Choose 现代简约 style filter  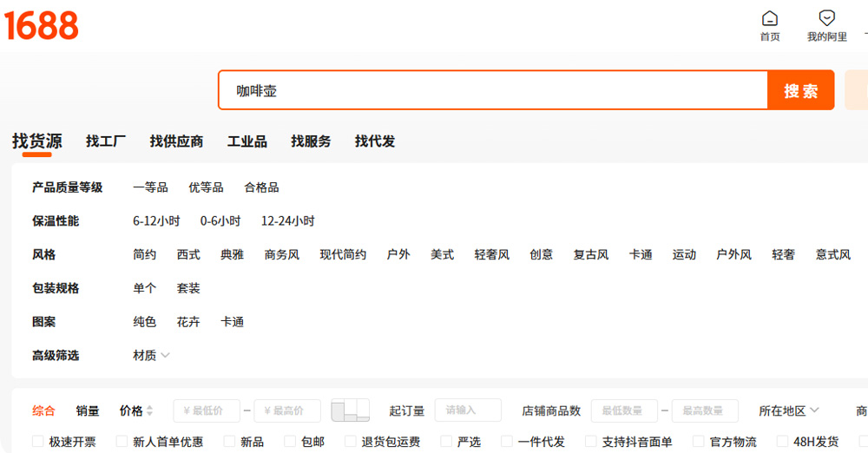coord(343,254)
